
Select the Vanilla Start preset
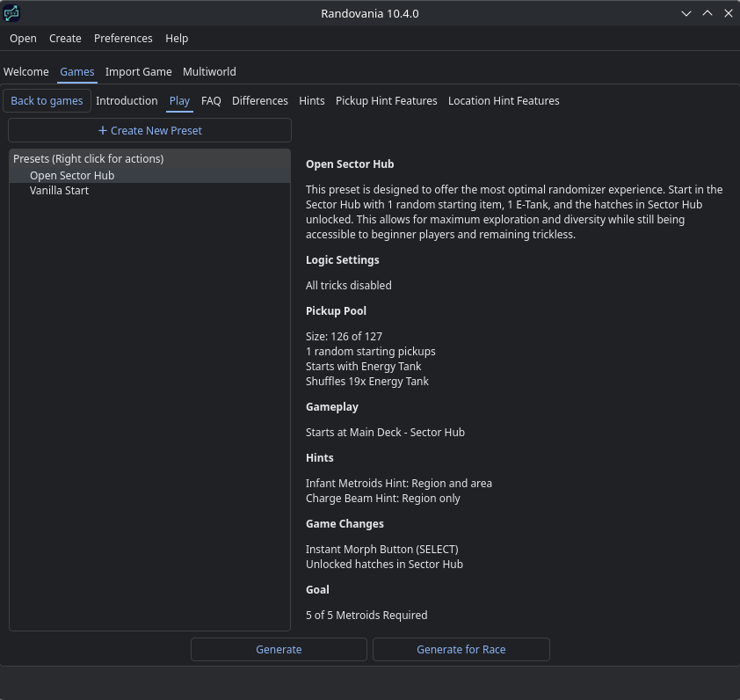click(x=59, y=191)
